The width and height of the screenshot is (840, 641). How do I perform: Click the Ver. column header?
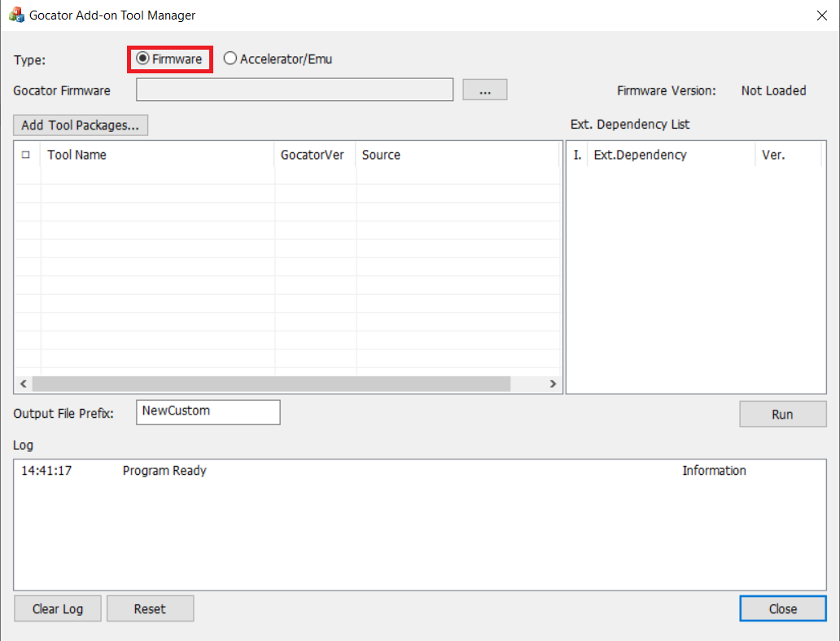point(788,155)
